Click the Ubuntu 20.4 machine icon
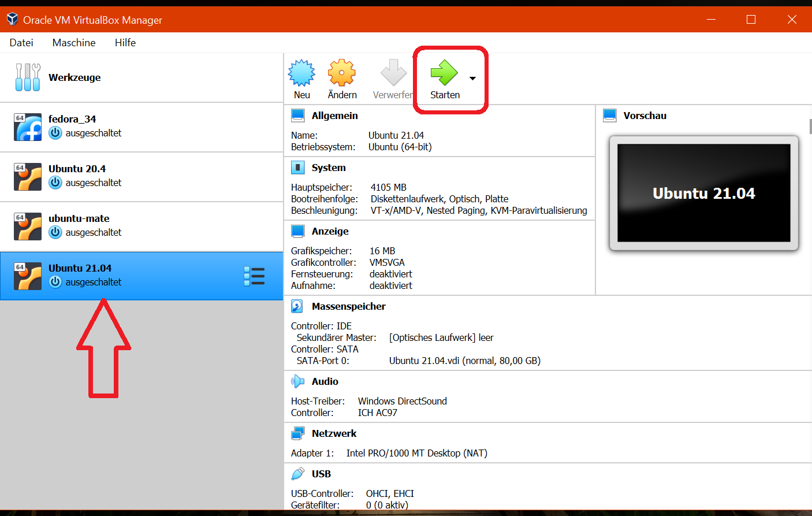The height and width of the screenshot is (516, 812). point(28,177)
